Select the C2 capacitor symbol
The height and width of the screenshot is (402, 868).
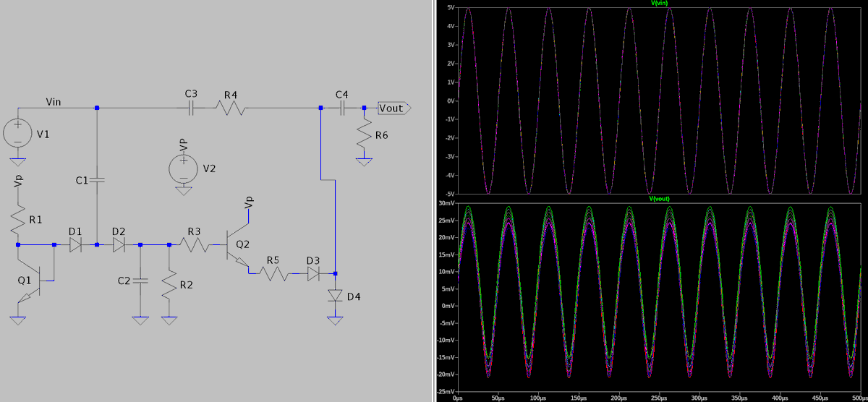140,281
